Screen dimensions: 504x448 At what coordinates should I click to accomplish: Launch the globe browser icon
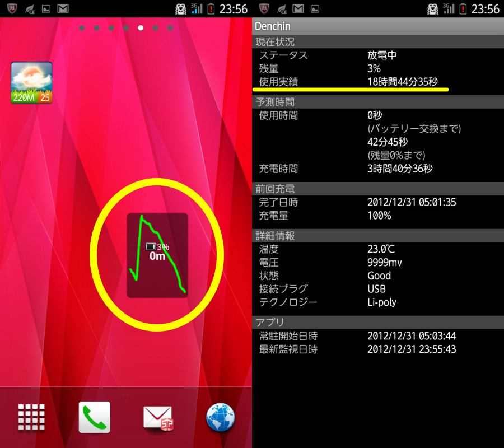[221, 417]
